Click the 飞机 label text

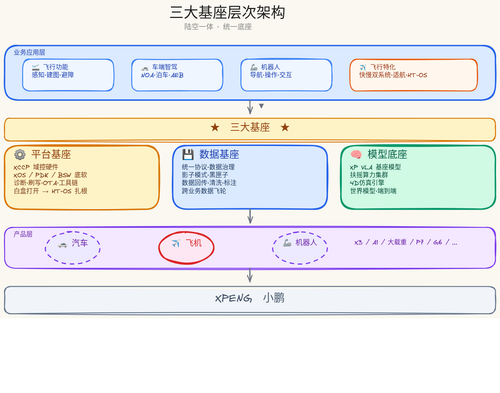point(194,243)
